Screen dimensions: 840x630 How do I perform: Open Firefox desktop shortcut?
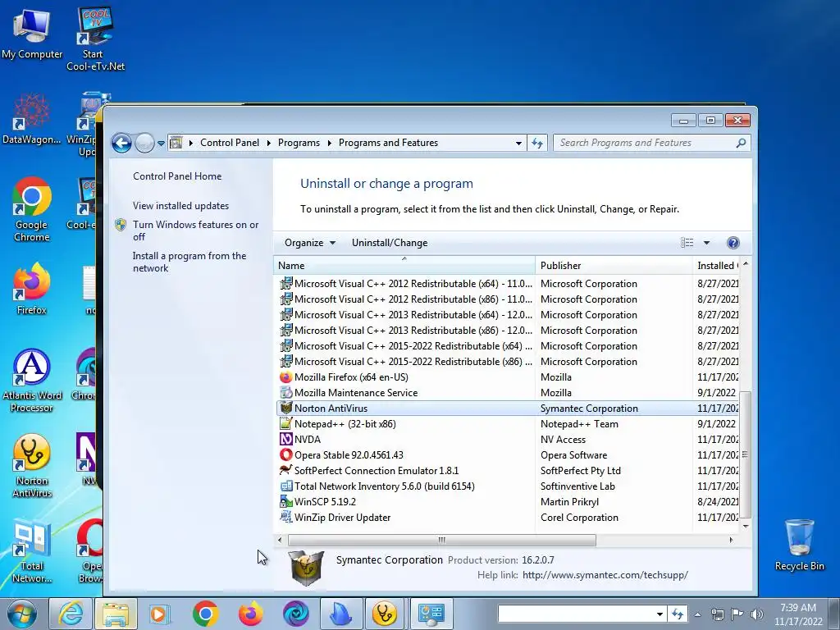point(32,288)
